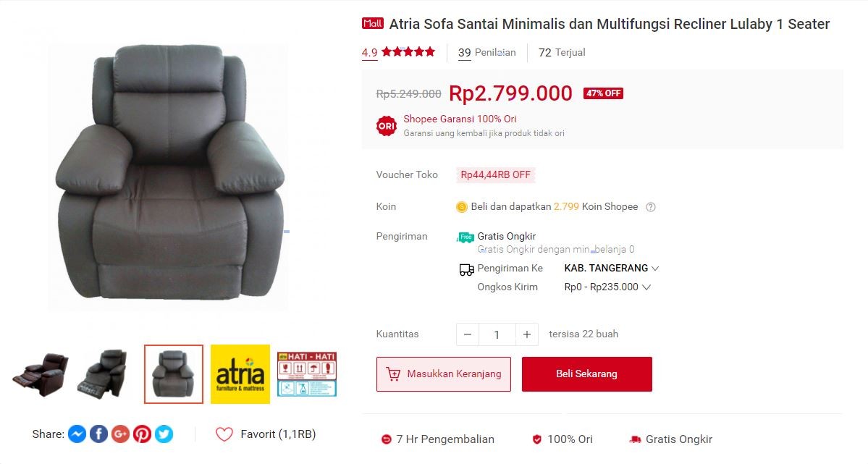Decrease quantity with the minus button
Image resolution: width=868 pixels, height=464 pixels.
pyautogui.click(x=468, y=334)
